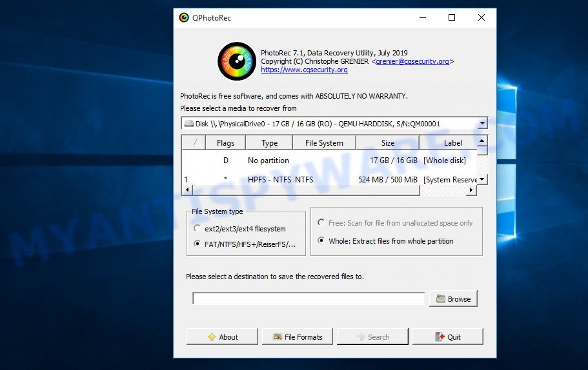This screenshot has height=370, width=588.
Task: Click the horizontal scrollbar thumb of partition table
Action: pos(306,190)
